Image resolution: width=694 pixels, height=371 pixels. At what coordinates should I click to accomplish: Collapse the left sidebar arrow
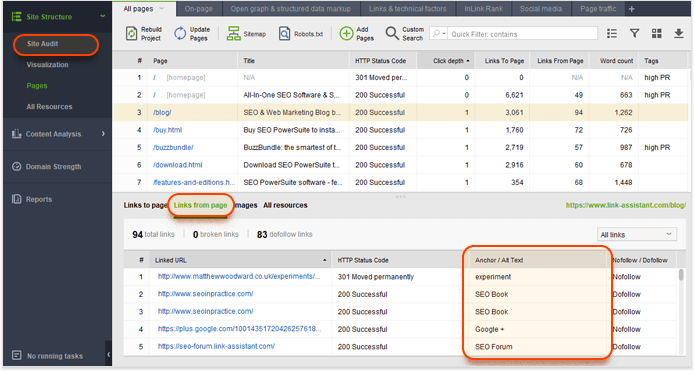coord(108,355)
